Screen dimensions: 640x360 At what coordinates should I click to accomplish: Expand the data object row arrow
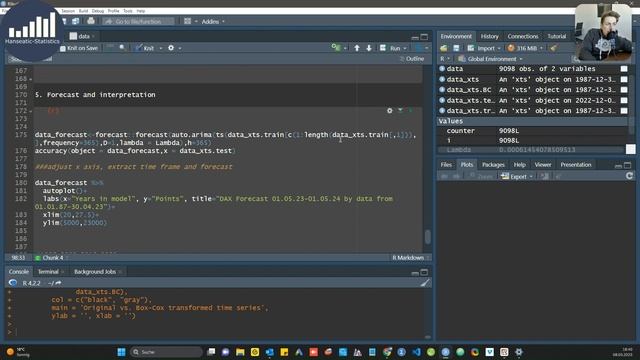point(442,69)
